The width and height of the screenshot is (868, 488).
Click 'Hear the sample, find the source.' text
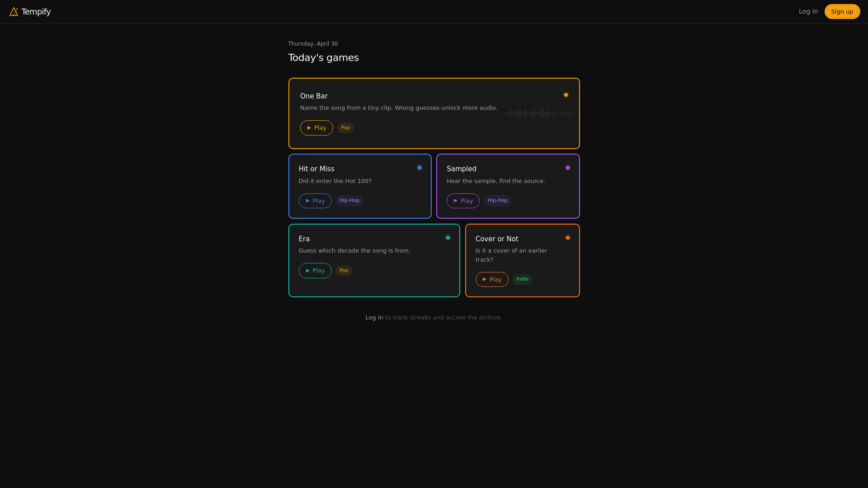(x=496, y=181)
